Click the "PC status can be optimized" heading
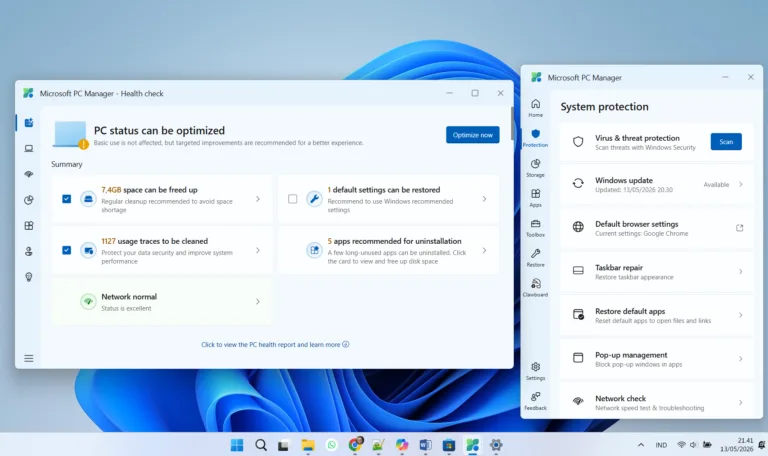Screen dimensions: 768x456 pos(159,131)
